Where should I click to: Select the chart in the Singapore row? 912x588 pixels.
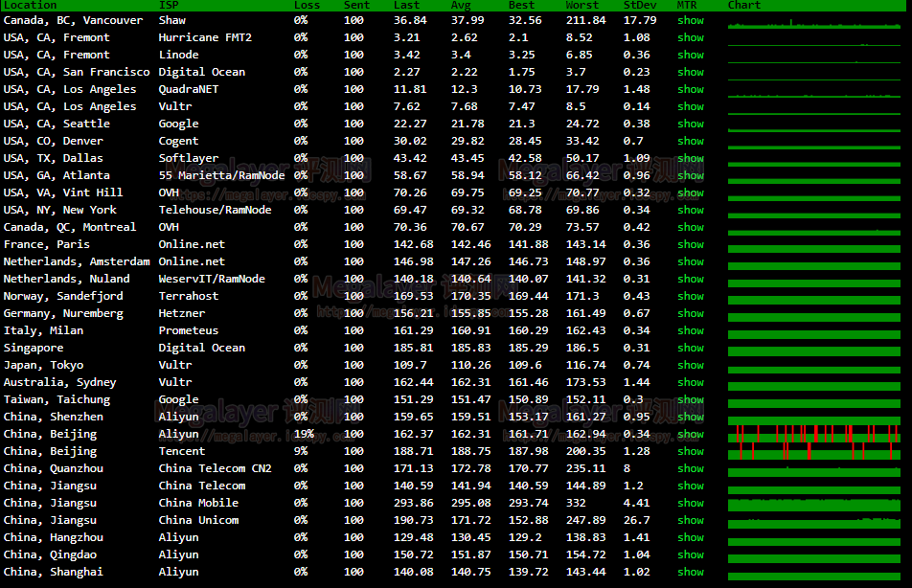click(814, 351)
